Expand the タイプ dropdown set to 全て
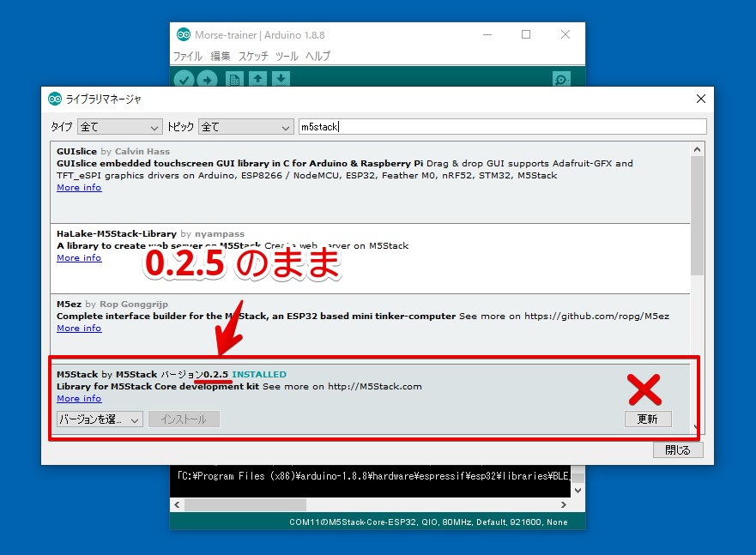The width and height of the screenshot is (756, 555). (119, 127)
